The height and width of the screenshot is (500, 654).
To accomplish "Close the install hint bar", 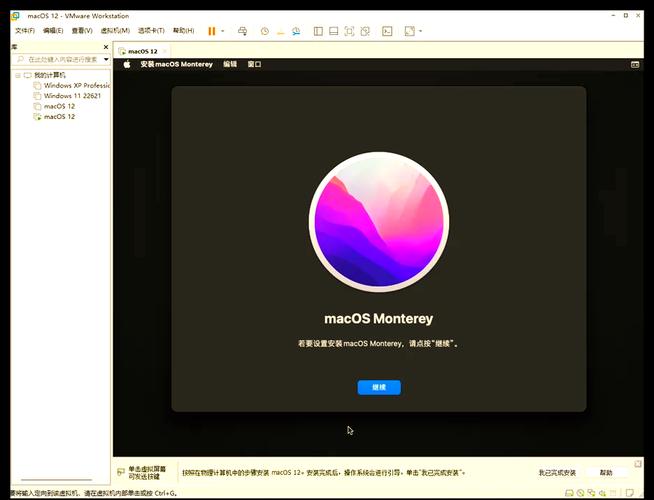I will tap(638, 464).
